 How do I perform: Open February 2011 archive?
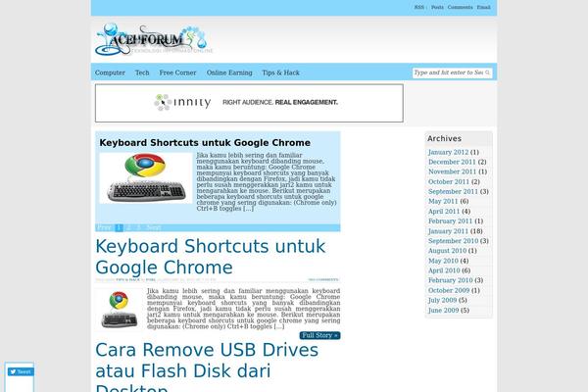coord(451,221)
